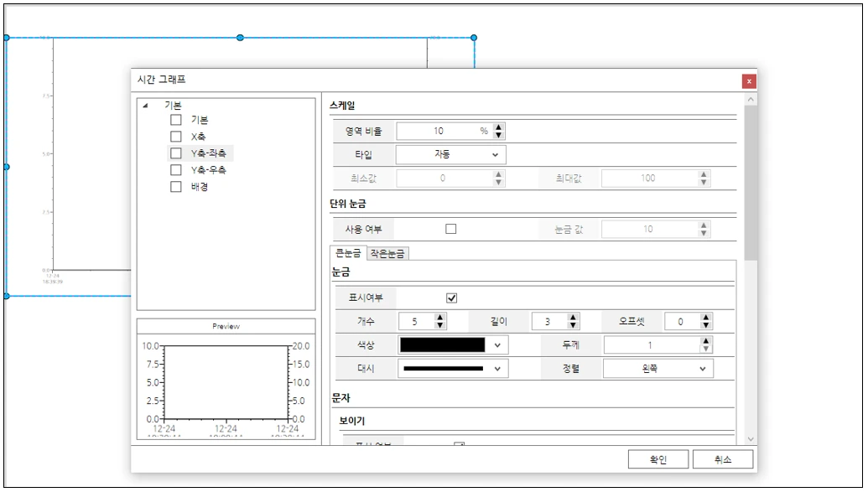
Task: Enable the 사용 여부 checkbox
Action: pyautogui.click(x=451, y=229)
